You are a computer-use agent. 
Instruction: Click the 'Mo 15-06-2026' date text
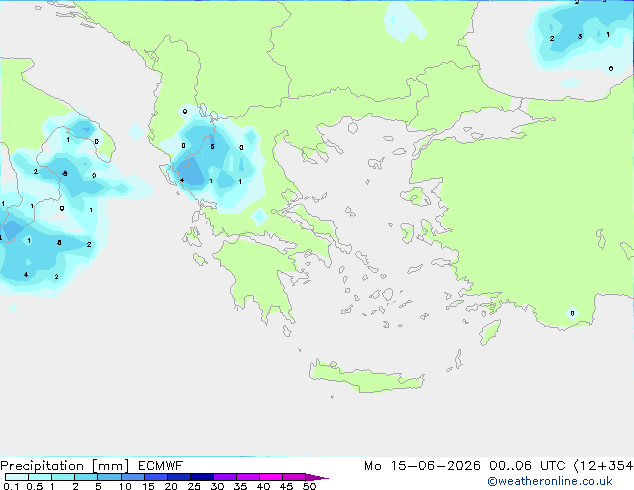pyautogui.click(x=422, y=466)
